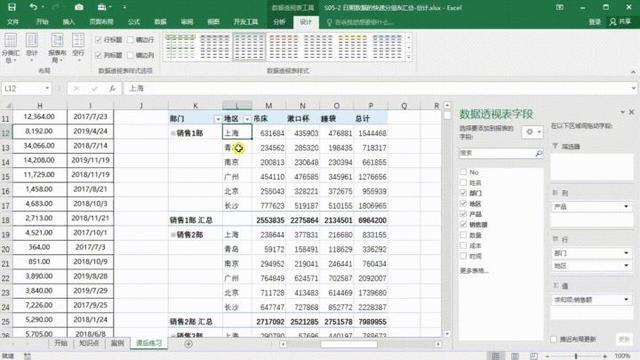
Task: Open the 分类汇总 subtotals icon
Action: (x=11, y=48)
